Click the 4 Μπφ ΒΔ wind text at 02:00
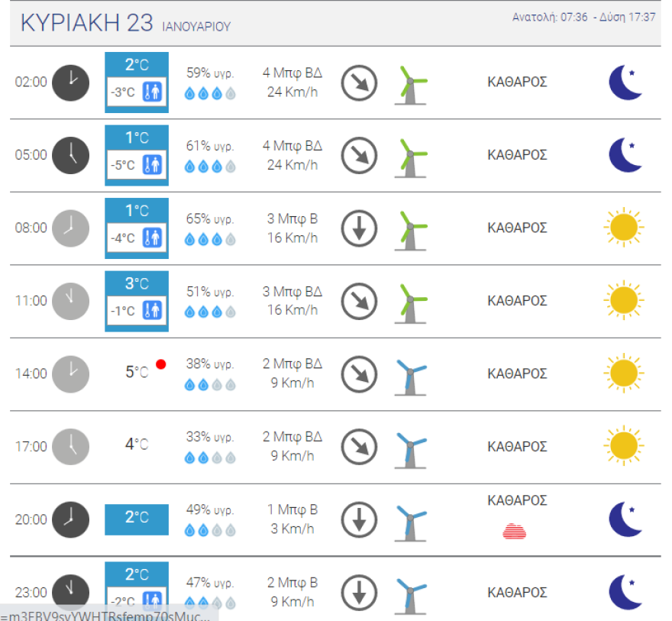Viewport: 672px width, 621px height. (x=292, y=73)
